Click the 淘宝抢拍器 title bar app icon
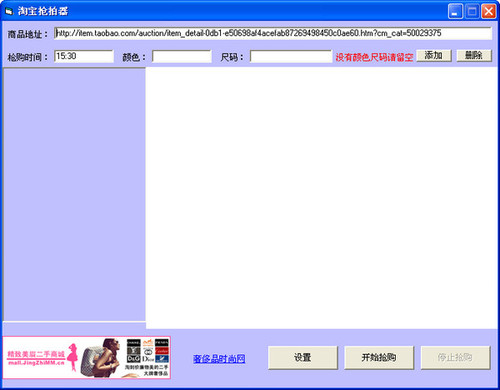500x390 pixels. pos(9,11)
